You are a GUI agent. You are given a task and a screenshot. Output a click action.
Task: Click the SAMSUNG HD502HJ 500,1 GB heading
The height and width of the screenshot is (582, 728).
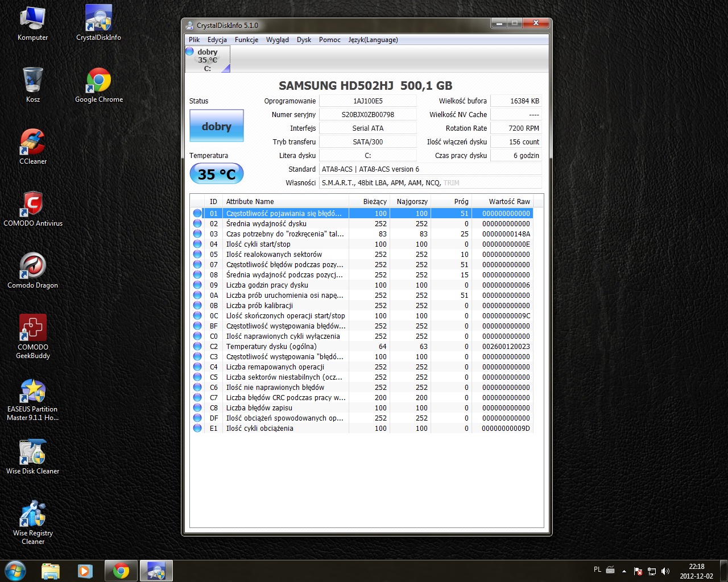(x=365, y=86)
